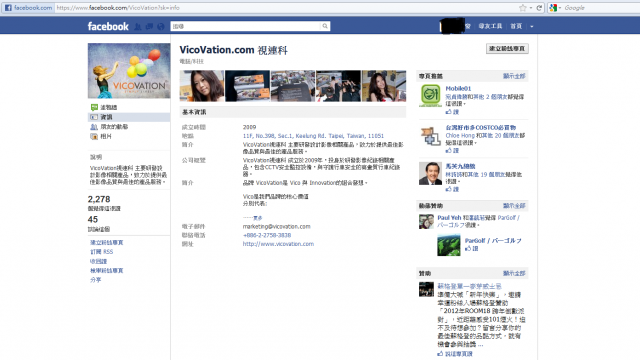Open third photo in photo strip

pyautogui.click(x=293, y=86)
